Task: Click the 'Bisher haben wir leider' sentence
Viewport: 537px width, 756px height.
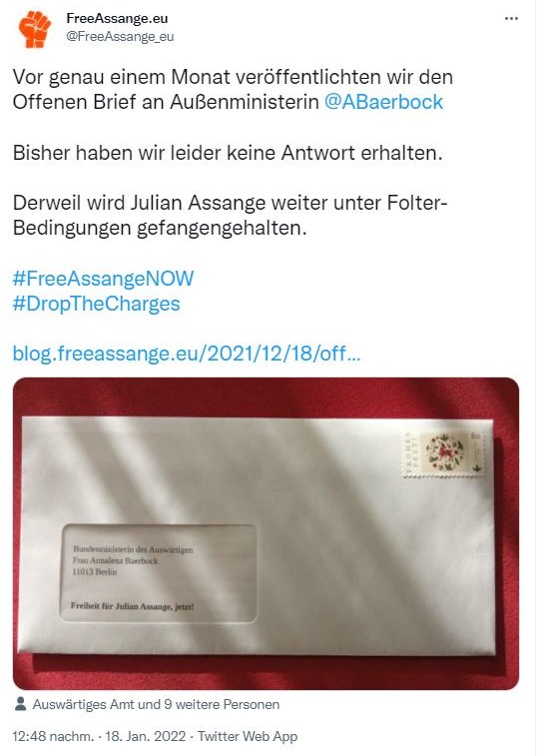Action: pyautogui.click(x=228, y=153)
